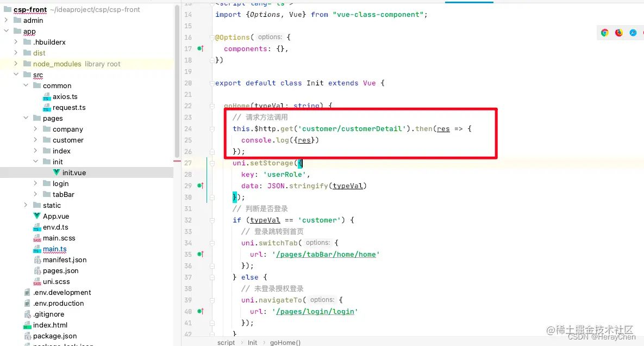Click the node_modules folder icon

tap(27, 64)
